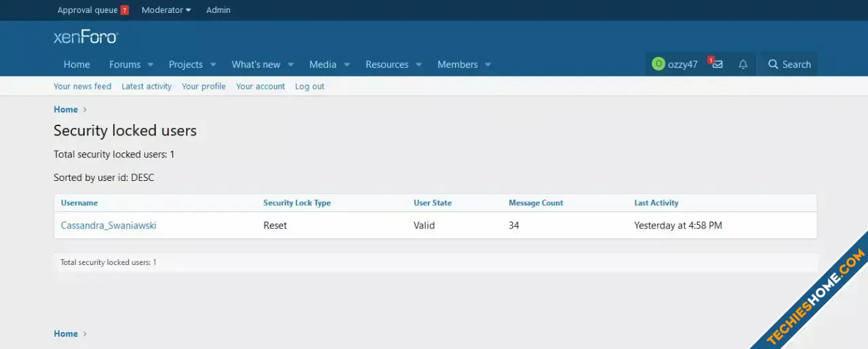
Task: Click the ozzy47 avatar circle
Action: [x=658, y=64]
